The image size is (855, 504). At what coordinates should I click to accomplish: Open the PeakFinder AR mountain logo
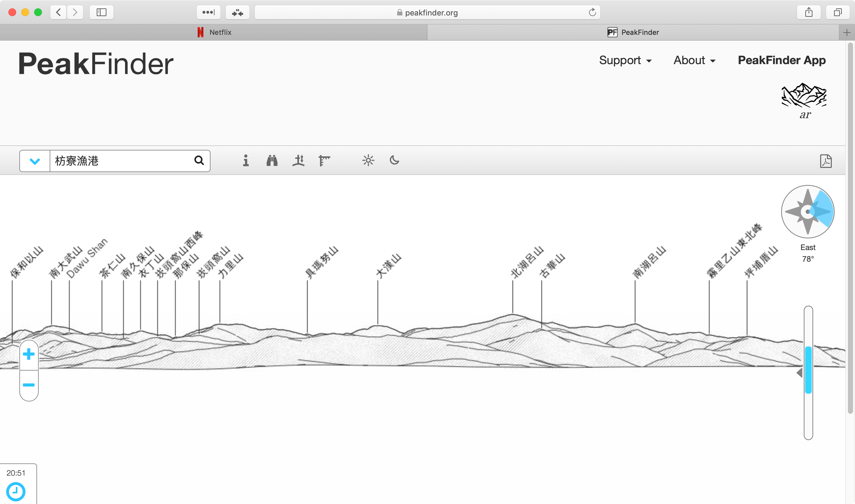pyautogui.click(x=804, y=101)
